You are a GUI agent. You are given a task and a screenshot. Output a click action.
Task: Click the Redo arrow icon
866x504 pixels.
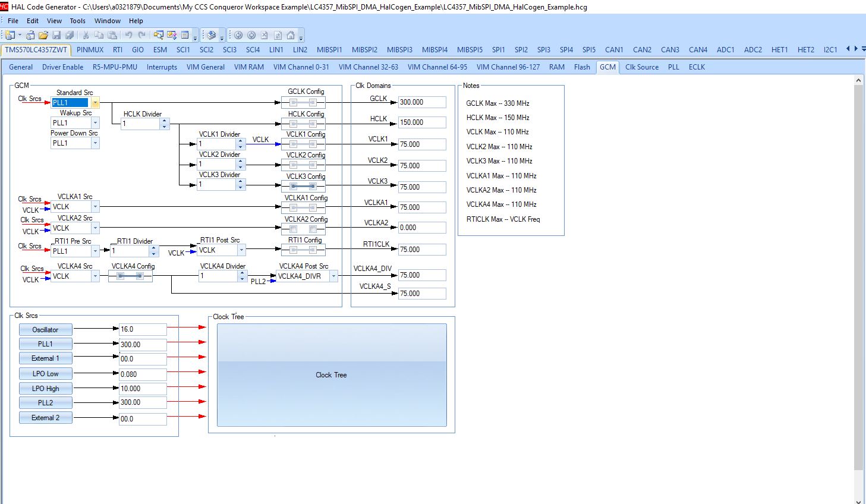pyautogui.click(x=141, y=35)
